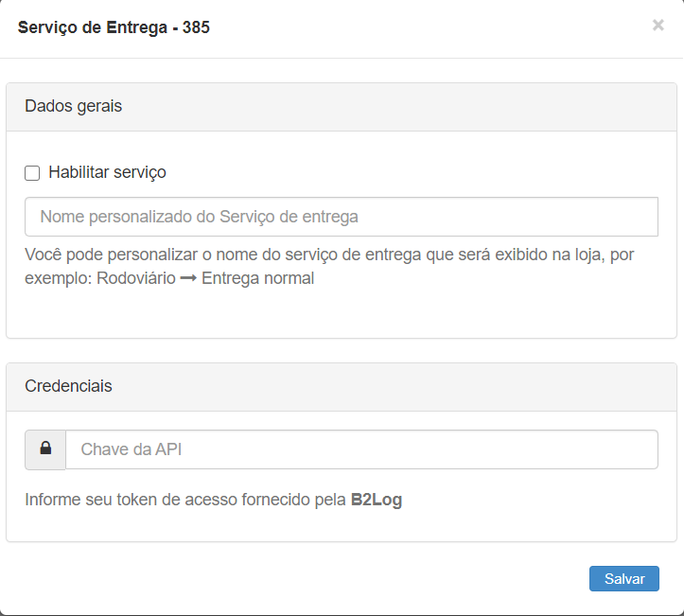Viewport: 684px width, 616px height.
Task: Close the Serviço de Entrega dialog
Action: (x=658, y=26)
